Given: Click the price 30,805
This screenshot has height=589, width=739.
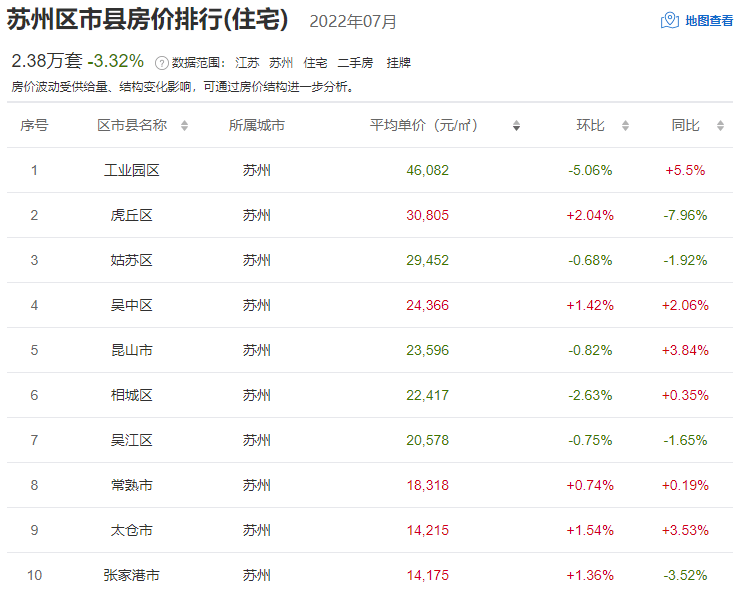Looking at the screenshot, I should pos(428,215).
